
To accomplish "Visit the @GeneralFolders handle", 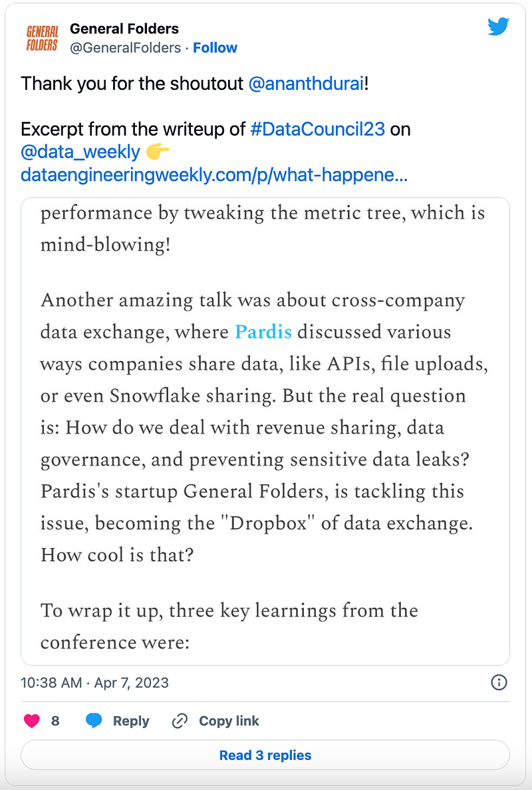I will (126, 48).
